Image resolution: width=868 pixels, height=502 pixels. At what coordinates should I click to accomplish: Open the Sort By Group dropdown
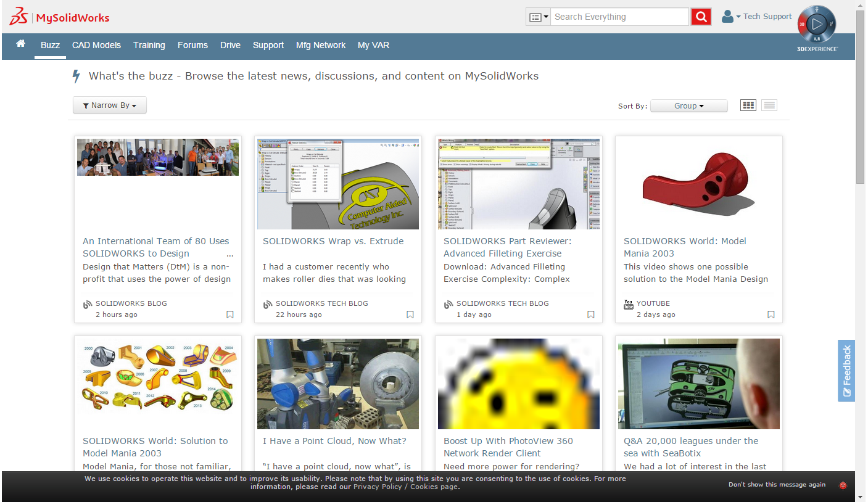[689, 106]
